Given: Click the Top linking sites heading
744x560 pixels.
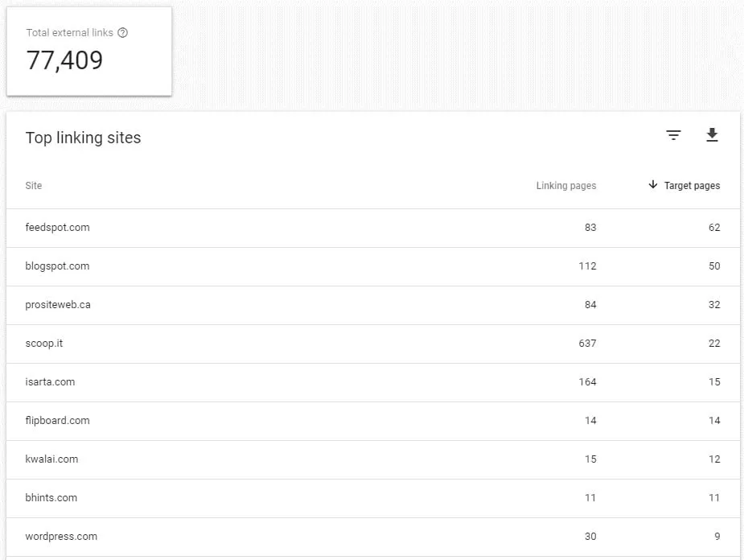Looking at the screenshot, I should (83, 137).
